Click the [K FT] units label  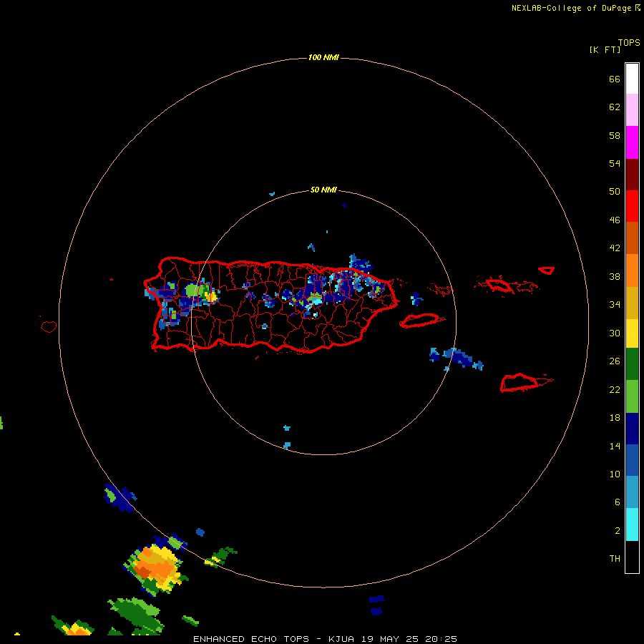pyautogui.click(x=605, y=50)
